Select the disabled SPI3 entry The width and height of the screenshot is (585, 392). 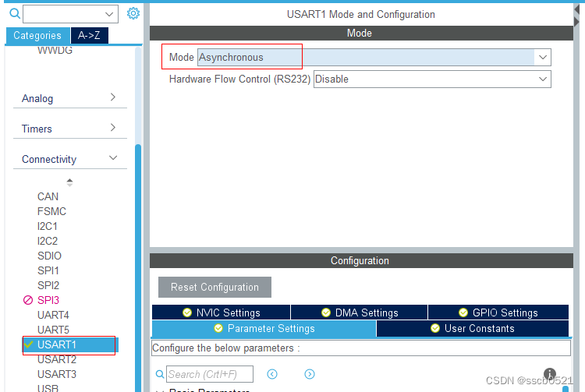[48, 300]
